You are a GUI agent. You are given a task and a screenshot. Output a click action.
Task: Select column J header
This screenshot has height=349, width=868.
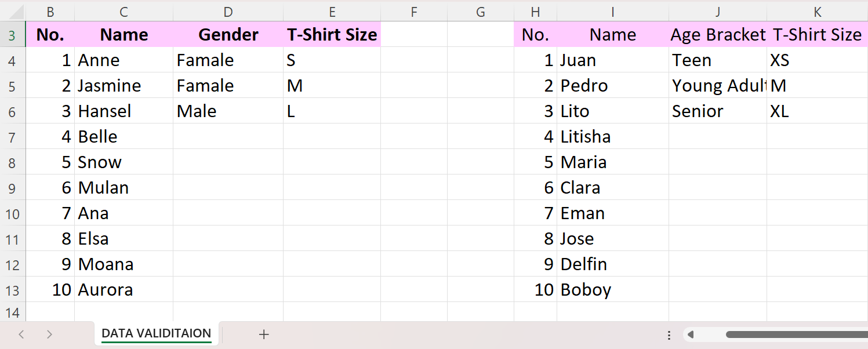[x=718, y=12]
